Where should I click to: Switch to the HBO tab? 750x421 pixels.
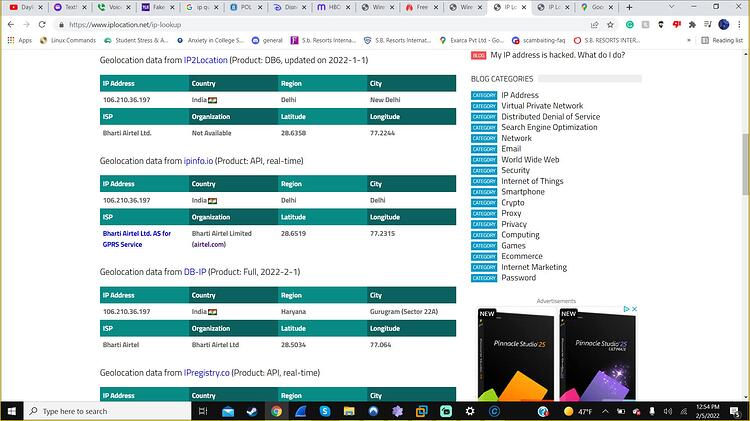[x=333, y=7]
